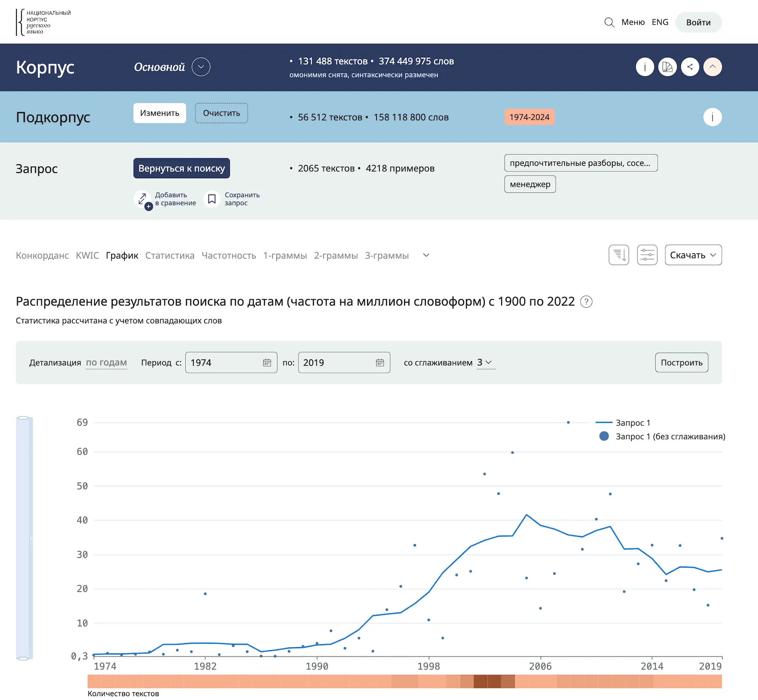Click Вернуться к поиску button
This screenshot has height=700, width=758.
(181, 168)
